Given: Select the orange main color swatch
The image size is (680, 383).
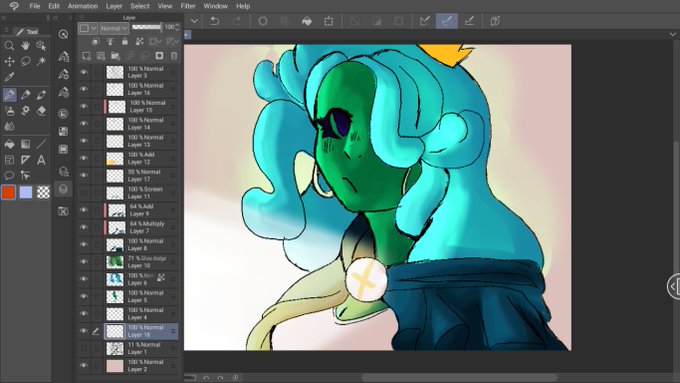Looking at the screenshot, I should tap(9, 192).
